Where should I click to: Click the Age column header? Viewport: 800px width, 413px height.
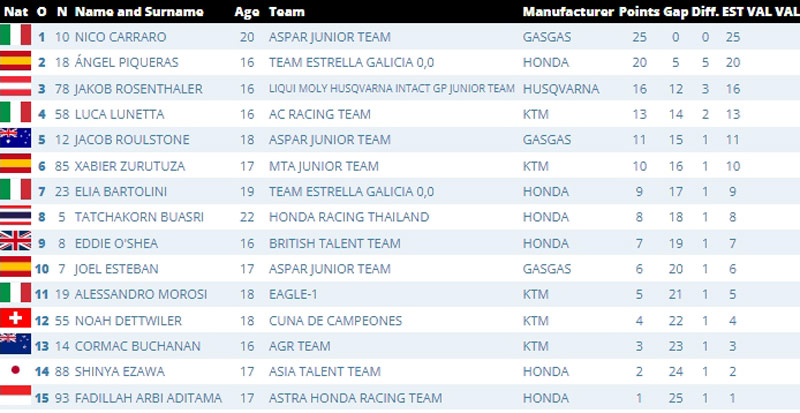(x=246, y=12)
